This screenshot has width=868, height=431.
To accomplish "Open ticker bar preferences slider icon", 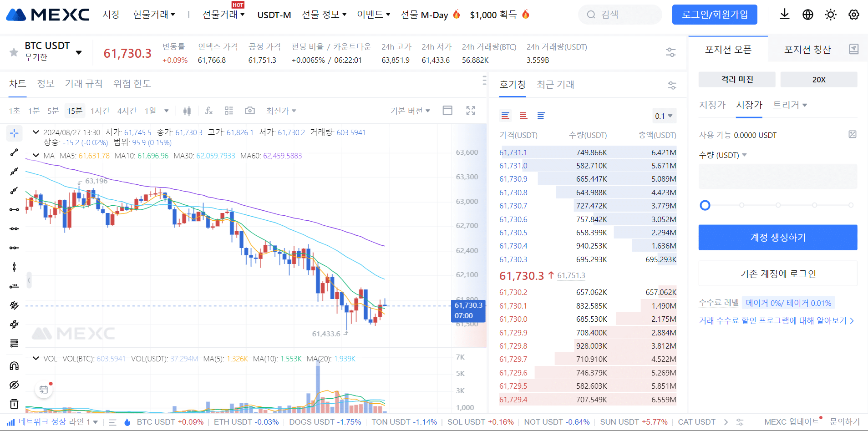I will click(670, 52).
